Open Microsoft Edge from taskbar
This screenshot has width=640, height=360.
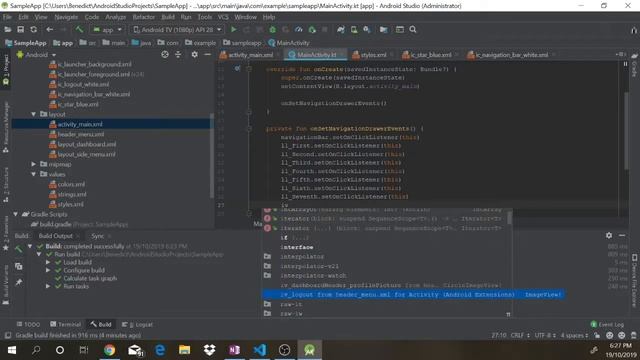(160, 350)
